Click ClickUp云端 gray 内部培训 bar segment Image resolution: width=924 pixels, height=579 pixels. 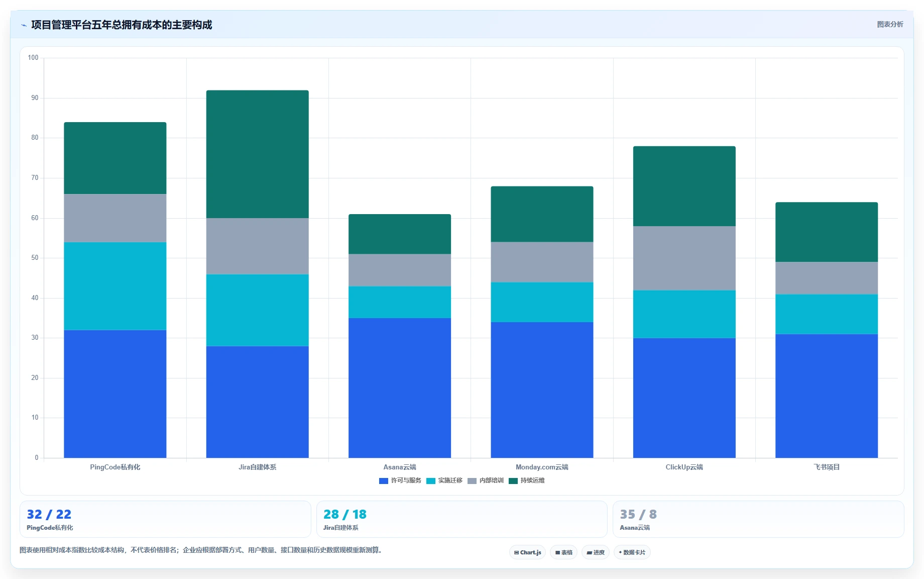click(684, 258)
